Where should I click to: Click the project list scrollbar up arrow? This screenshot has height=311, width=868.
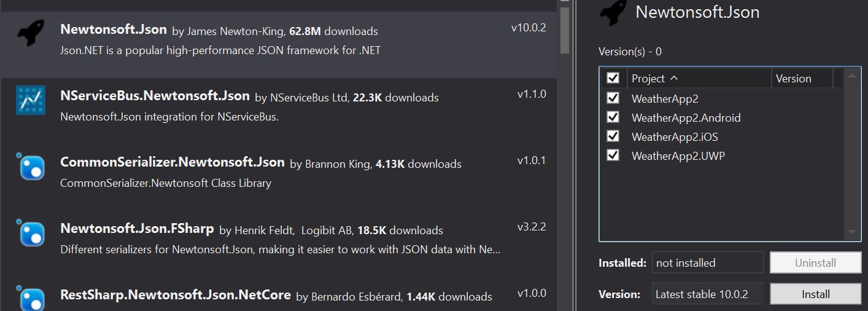pos(851,76)
